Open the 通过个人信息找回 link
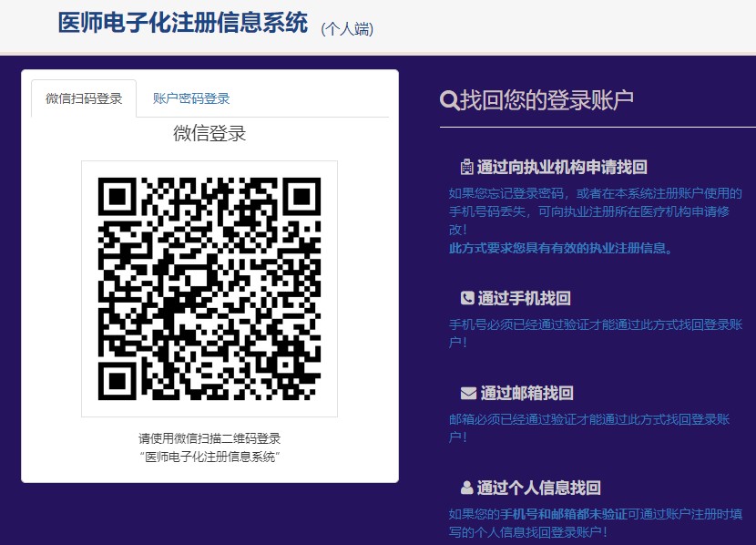The width and height of the screenshot is (756, 545). (x=538, y=488)
